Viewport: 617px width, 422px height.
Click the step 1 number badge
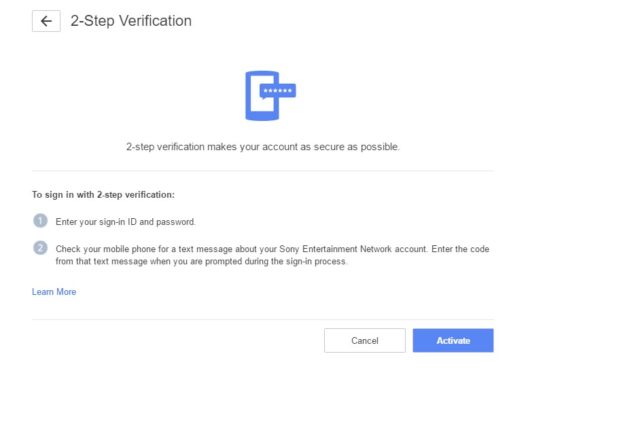point(40,221)
